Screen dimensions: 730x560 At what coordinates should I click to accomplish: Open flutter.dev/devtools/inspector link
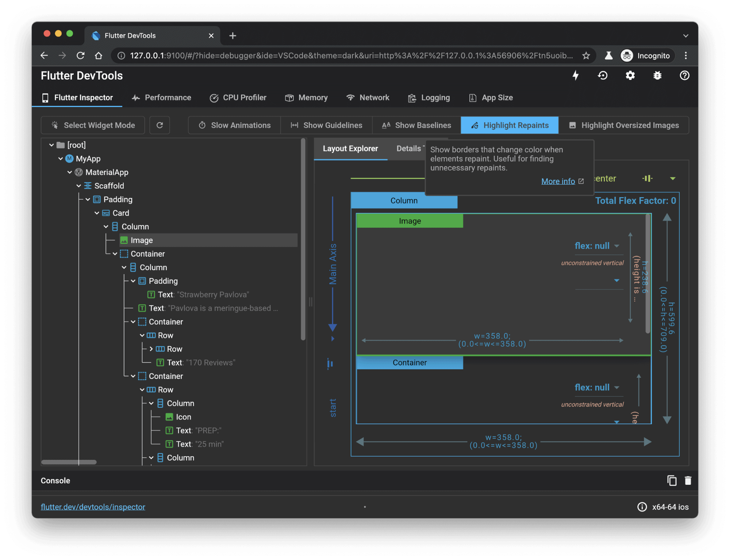(93, 507)
